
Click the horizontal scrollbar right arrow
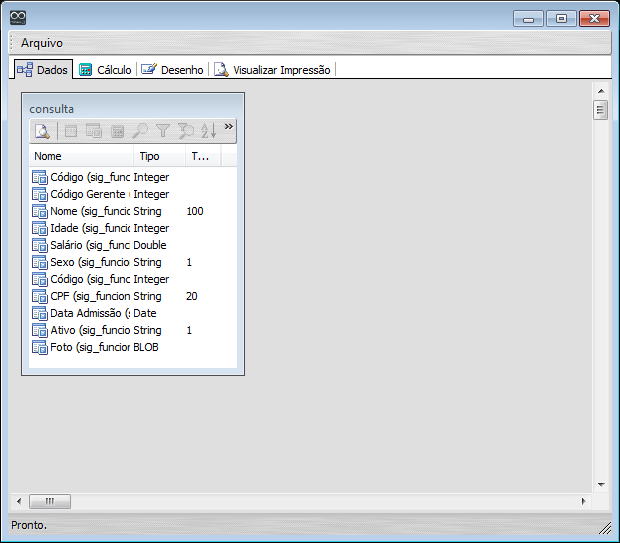pos(584,500)
